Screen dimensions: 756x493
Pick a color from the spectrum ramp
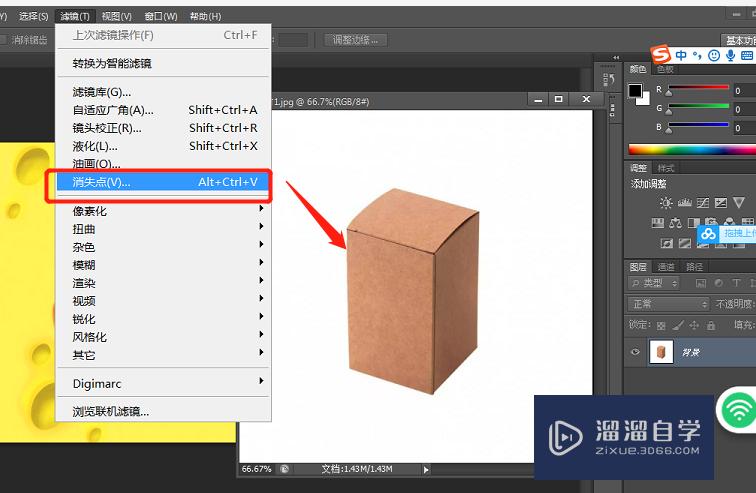click(692, 149)
